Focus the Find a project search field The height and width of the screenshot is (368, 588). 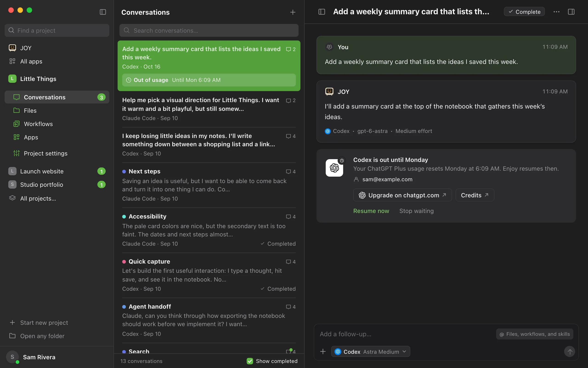coord(57,30)
